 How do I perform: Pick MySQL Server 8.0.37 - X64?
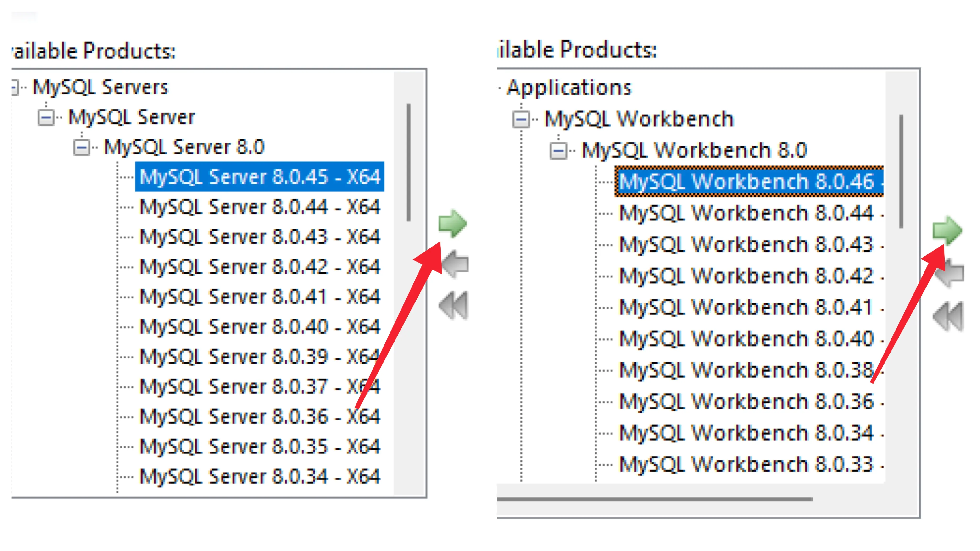(260, 386)
